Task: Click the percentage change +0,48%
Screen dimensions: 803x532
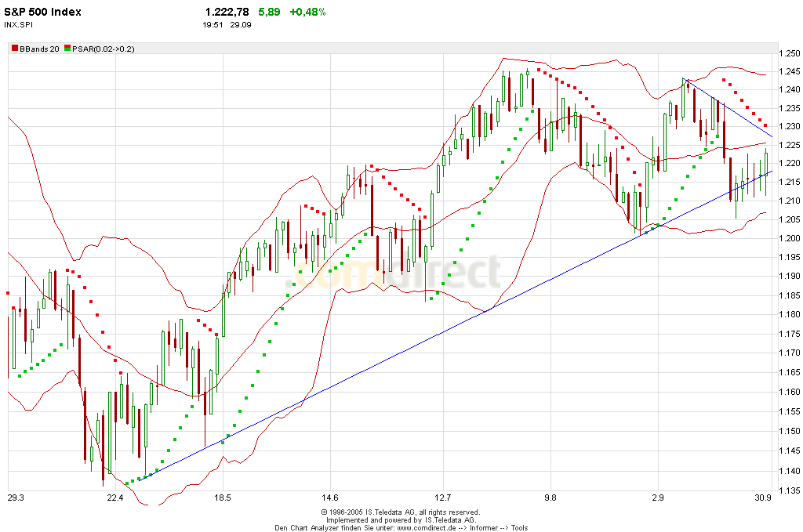Action: 307,12
